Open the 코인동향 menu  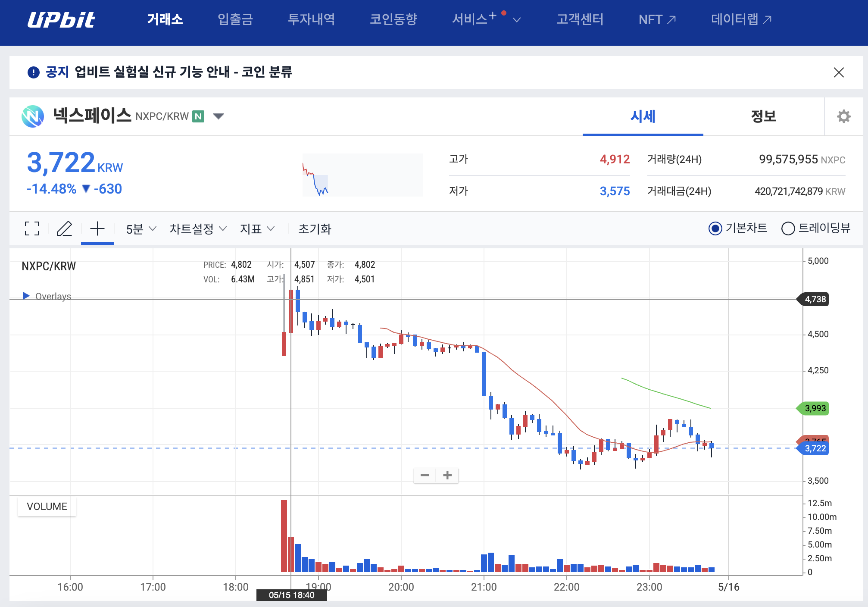coord(393,19)
